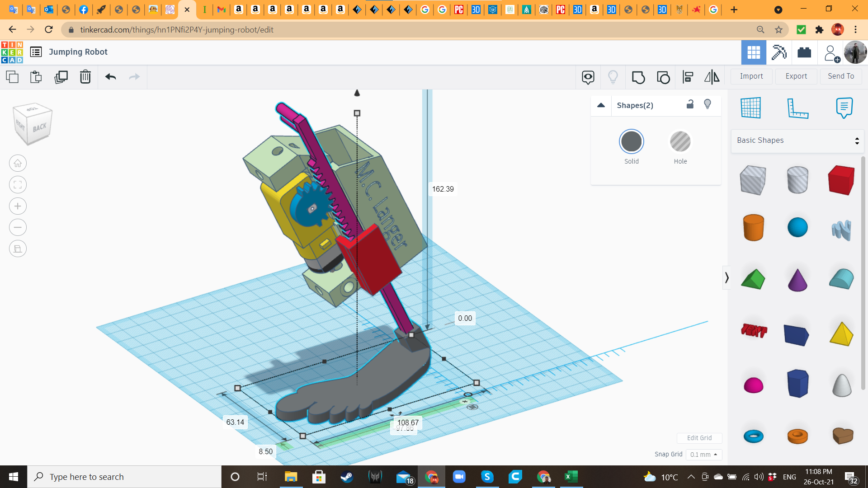Viewport: 868px width, 488px height.
Task: Delete selection with the trash icon
Action: pyautogui.click(x=85, y=77)
